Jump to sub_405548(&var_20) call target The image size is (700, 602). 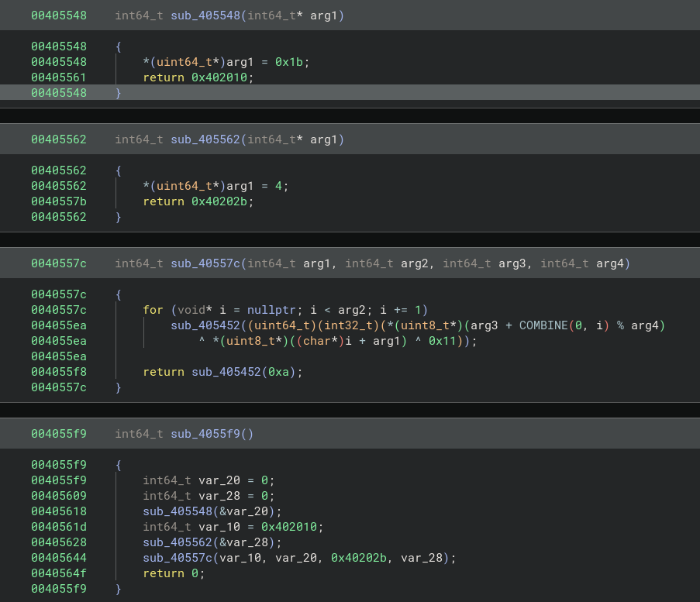click(178, 511)
